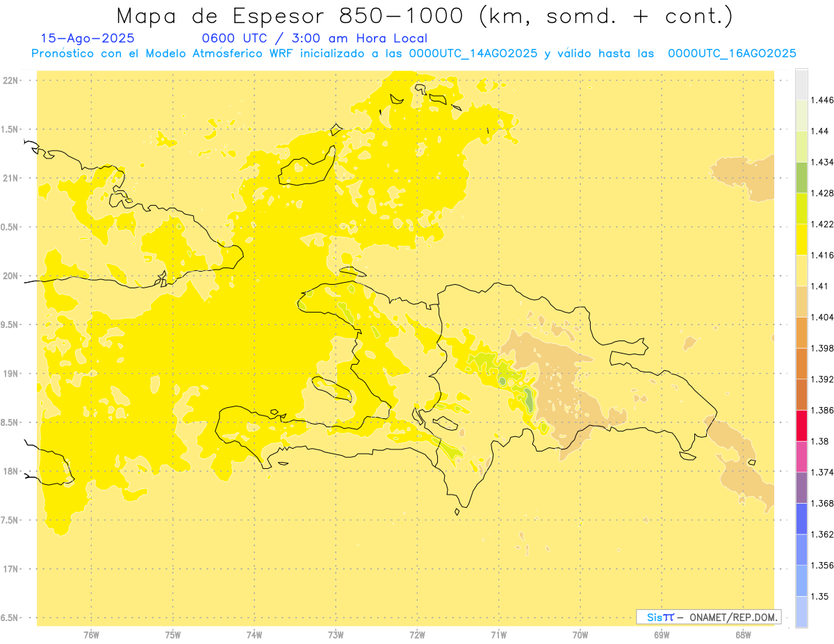Click the "75W" longitude label
The image size is (834, 644).
pyautogui.click(x=172, y=634)
